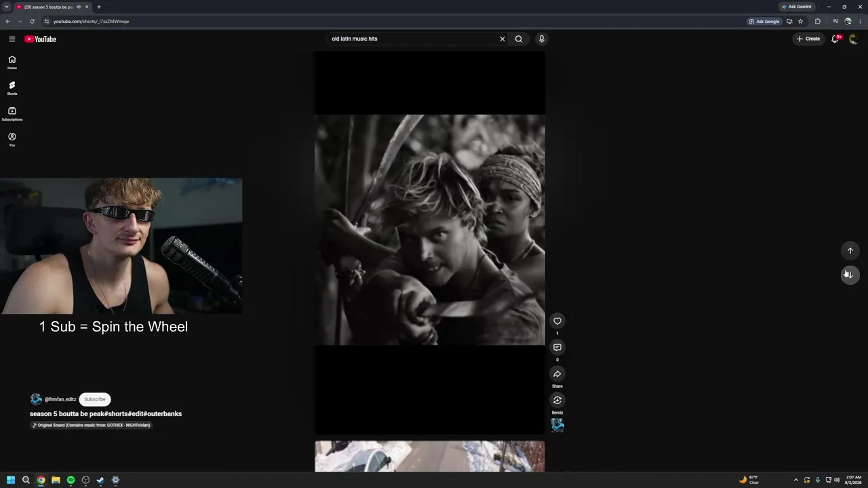Click the Ask Gemini button
The height and width of the screenshot is (488, 868).
[x=796, y=7]
